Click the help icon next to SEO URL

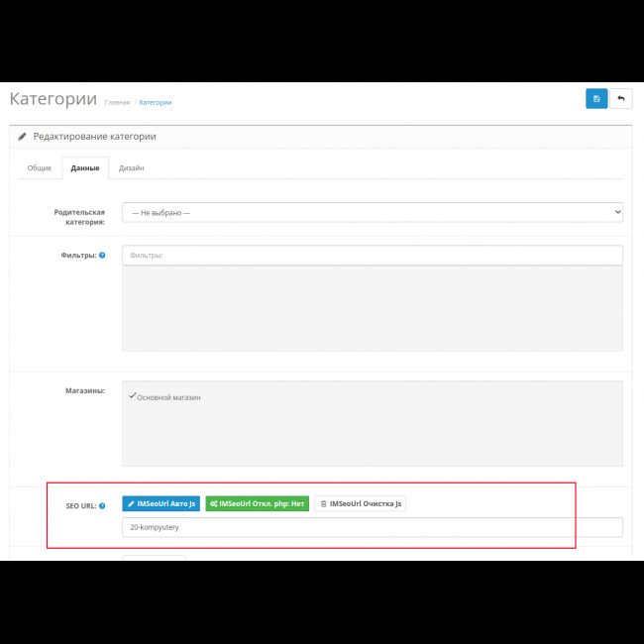103,504
